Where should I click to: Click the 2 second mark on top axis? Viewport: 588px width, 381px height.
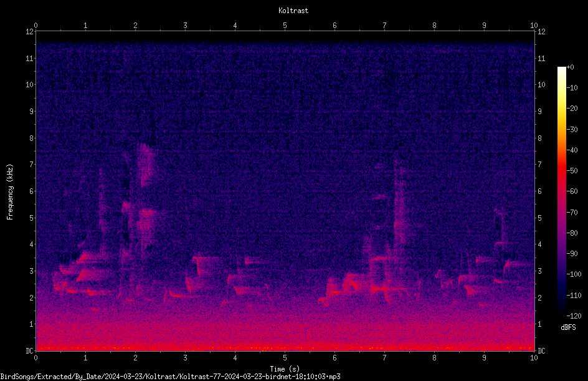(135, 26)
